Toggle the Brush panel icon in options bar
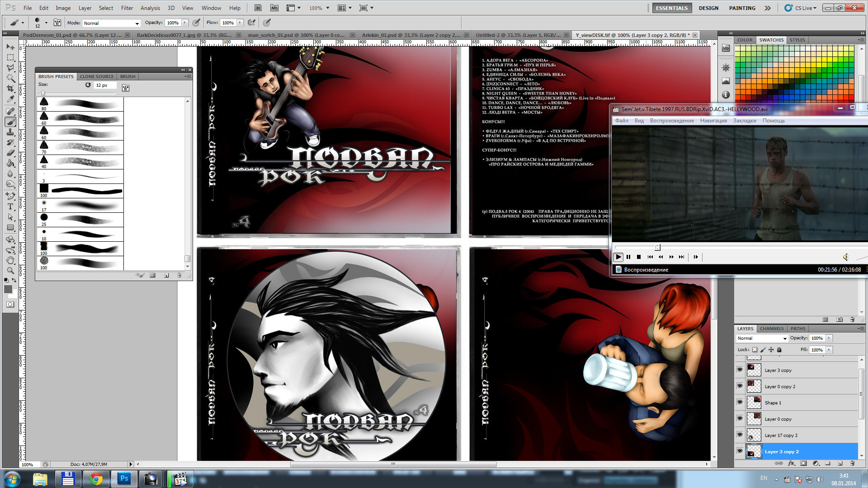The width and height of the screenshot is (868, 488). [57, 23]
